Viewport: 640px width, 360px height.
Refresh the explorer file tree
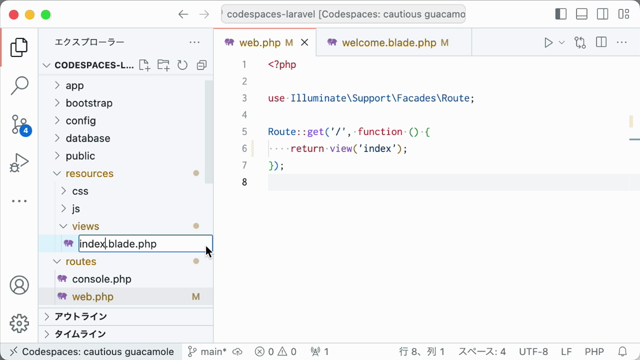pos(182,65)
